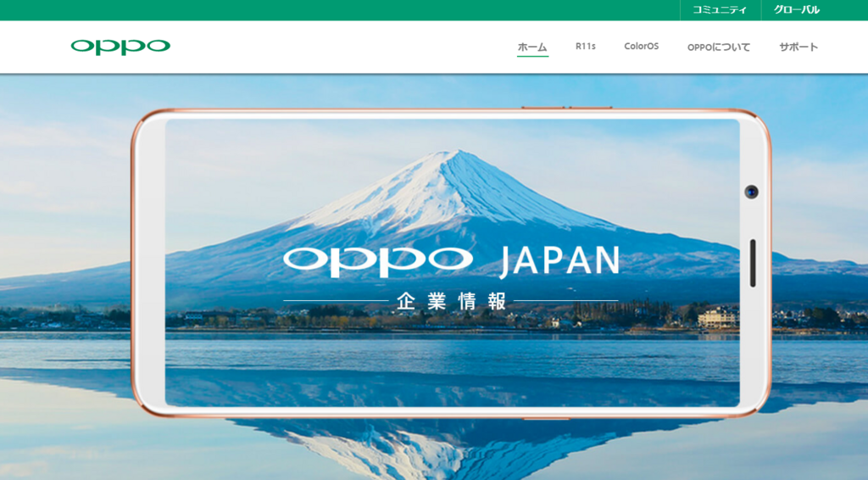
Task: Click the green OPPO logo in header
Action: [120, 47]
